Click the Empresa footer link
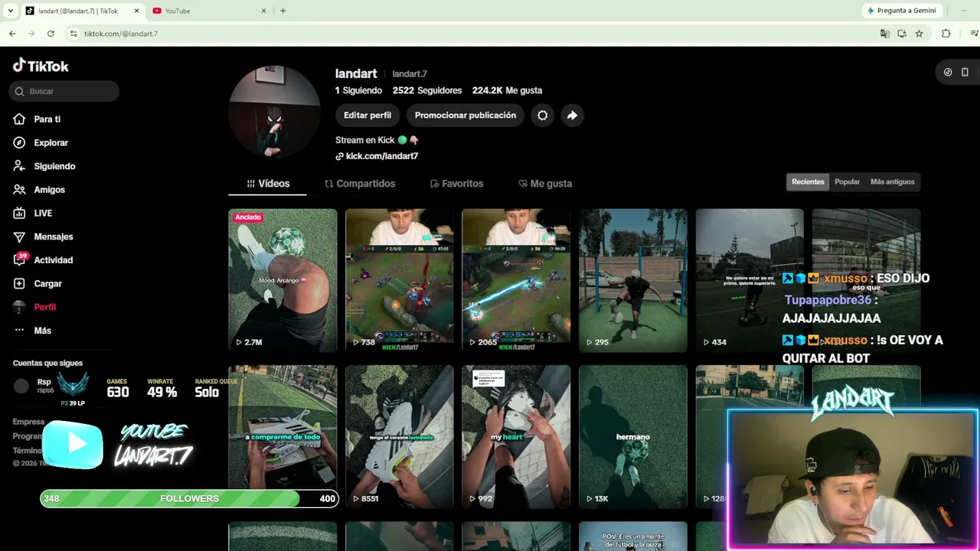 point(28,422)
